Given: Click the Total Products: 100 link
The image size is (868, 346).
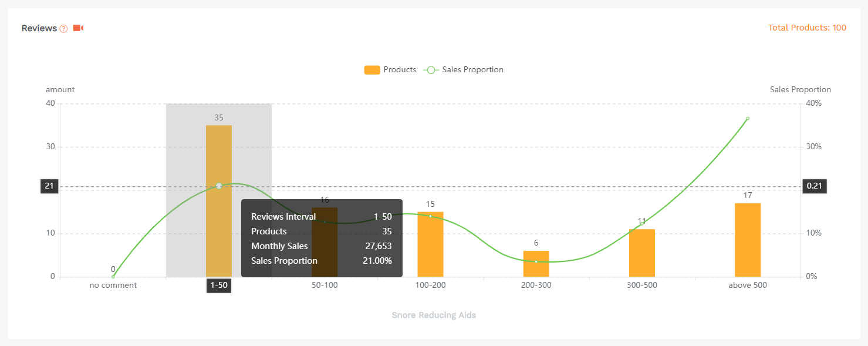Looking at the screenshot, I should coord(807,28).
